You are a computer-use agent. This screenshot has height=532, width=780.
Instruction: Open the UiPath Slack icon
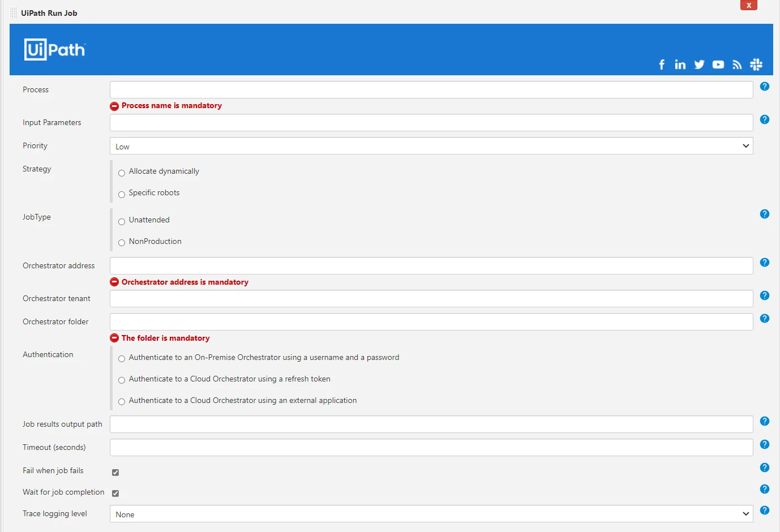[756, 65]
